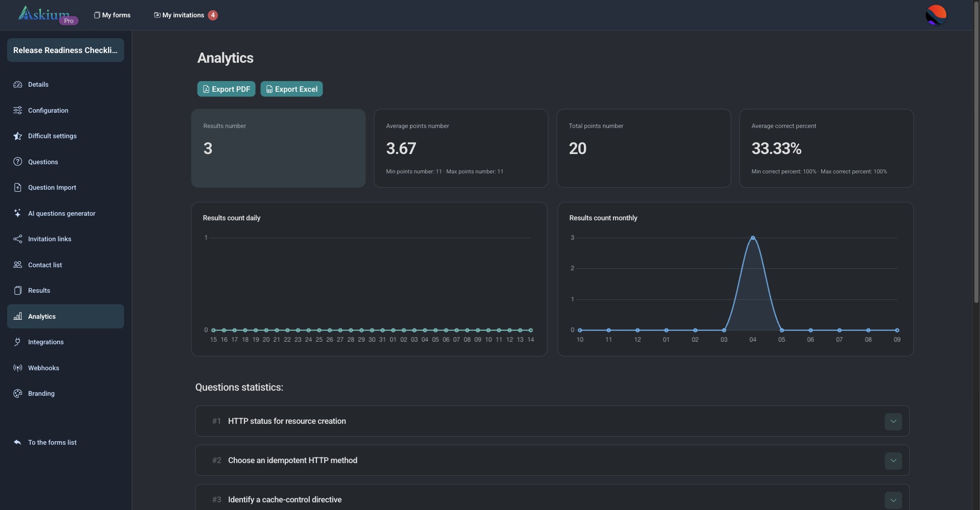Click the Askium Pro logo

pos(48,15)
